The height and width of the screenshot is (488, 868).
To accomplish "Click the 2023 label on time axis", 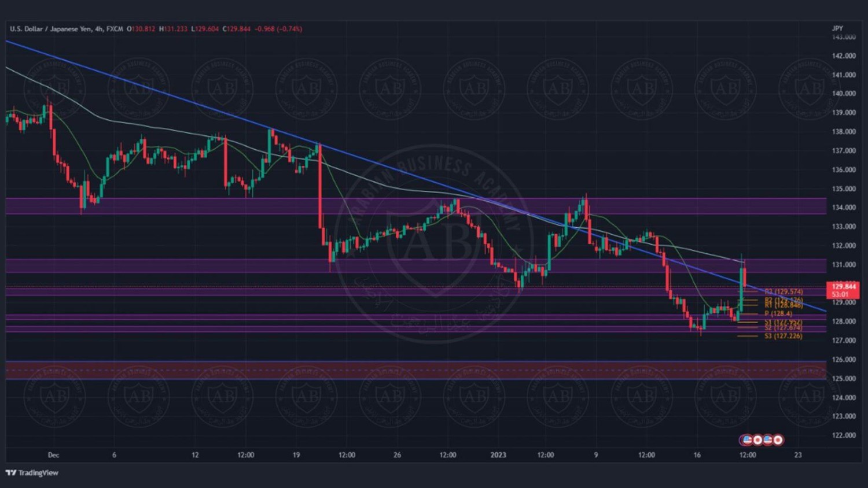I will [498, 455].
